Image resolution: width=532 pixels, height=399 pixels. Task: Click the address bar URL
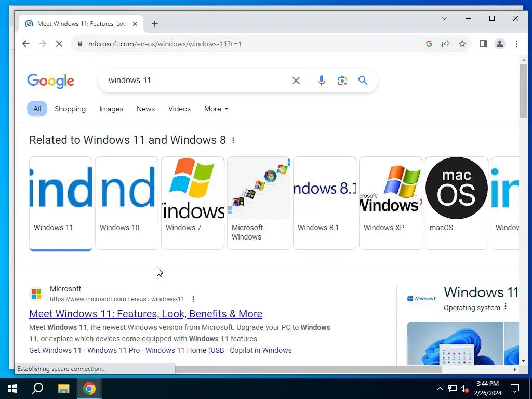[165, 44]
